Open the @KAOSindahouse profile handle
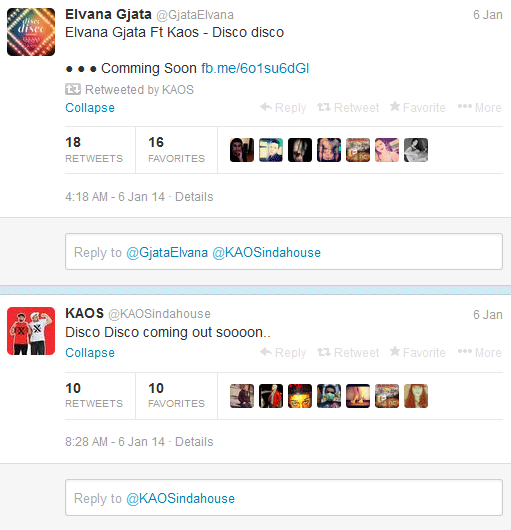The height and width of the screenshot is (530, 511). (159, 314)
